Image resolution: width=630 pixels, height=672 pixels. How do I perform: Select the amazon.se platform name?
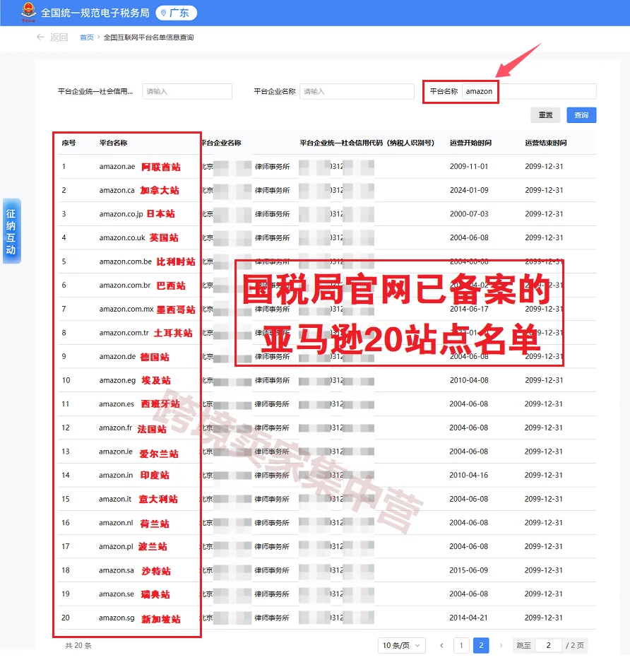tap(117, 594)
